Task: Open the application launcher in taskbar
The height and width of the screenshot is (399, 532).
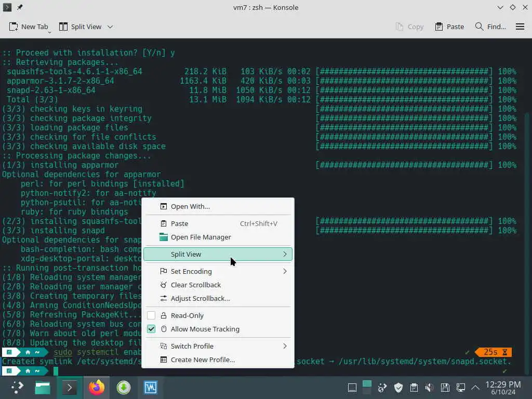Action: [x=17, y=388]
